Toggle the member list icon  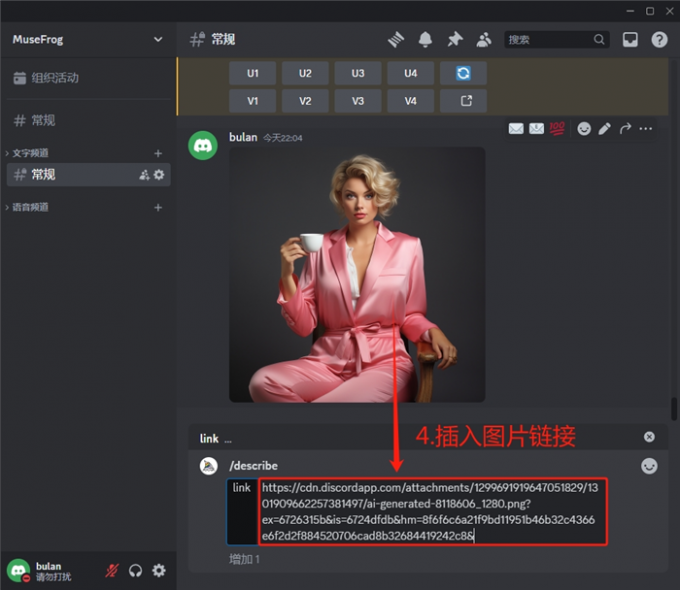point(484,40)
